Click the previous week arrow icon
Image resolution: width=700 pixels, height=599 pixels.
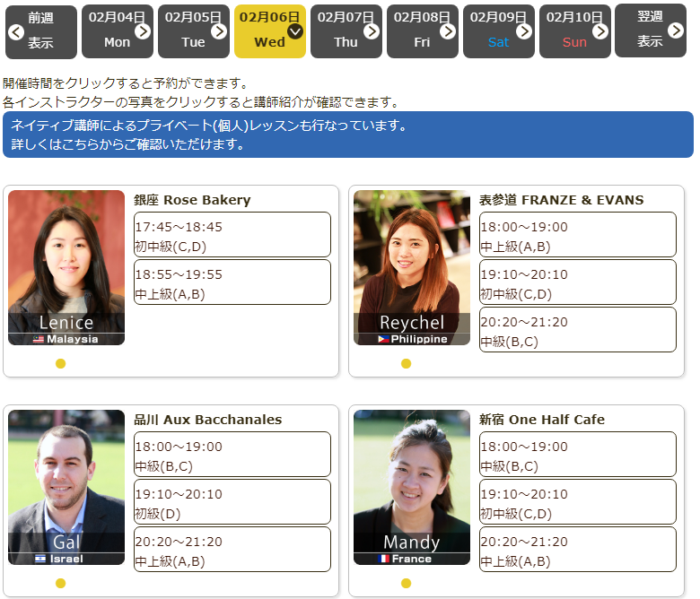pyautogui.click(x=16, y=32)
